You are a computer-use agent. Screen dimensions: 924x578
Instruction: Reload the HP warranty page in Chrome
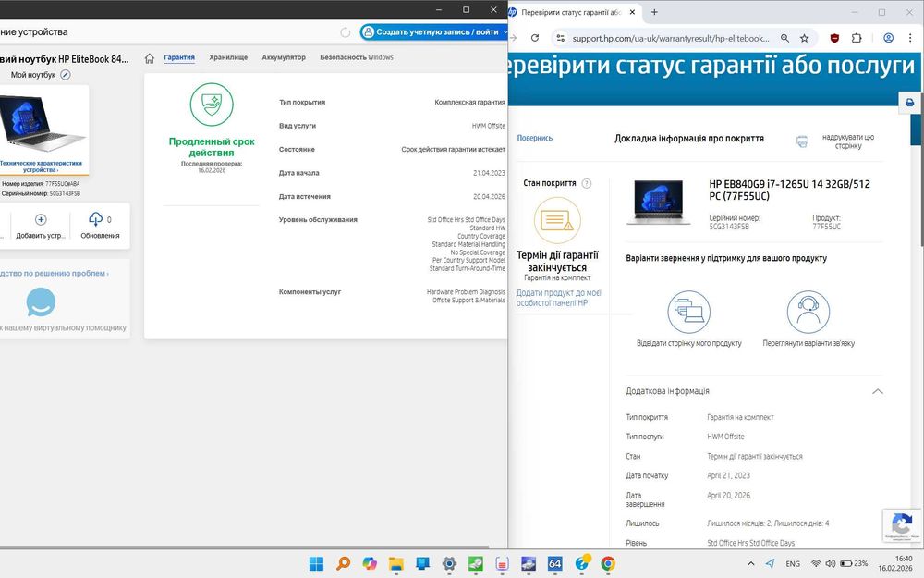tap(534, 38)
